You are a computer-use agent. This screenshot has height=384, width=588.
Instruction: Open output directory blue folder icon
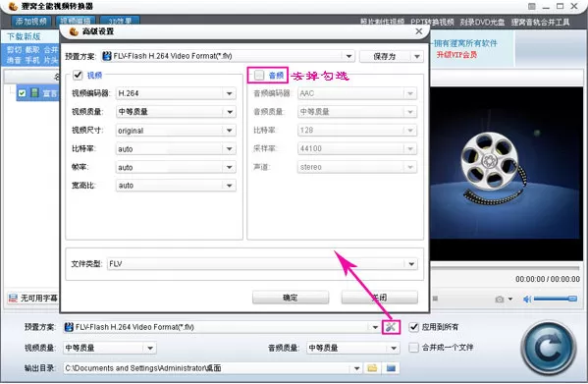click(391, 368)
